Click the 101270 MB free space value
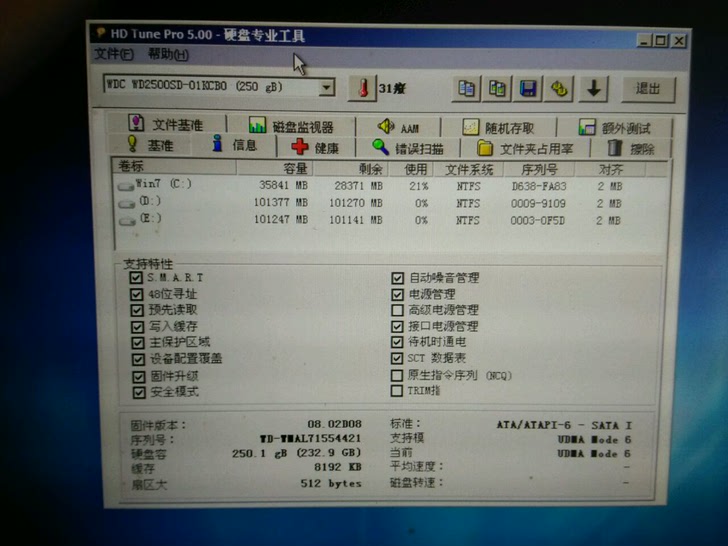This screenshot has width=728, height=546. [x=356, y=203]
